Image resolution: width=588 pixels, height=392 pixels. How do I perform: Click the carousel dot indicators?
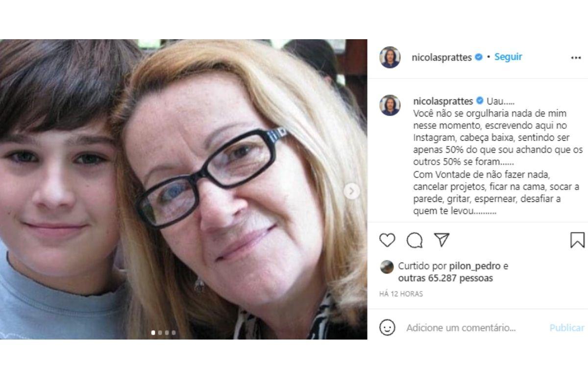[163, 333]
